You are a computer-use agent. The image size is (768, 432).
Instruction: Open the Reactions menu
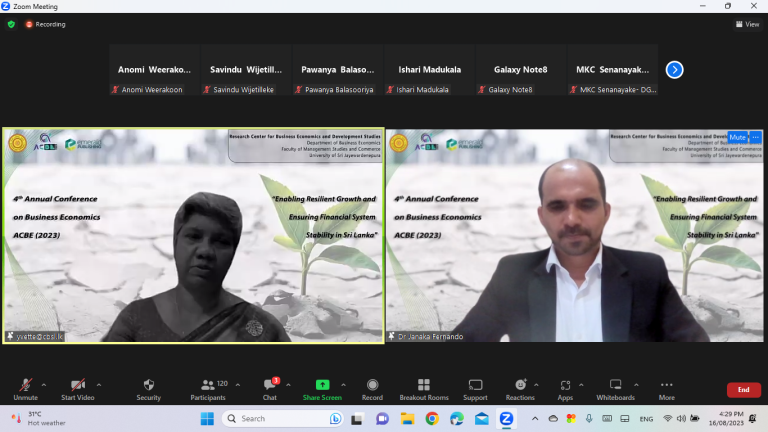pos(520,388)
